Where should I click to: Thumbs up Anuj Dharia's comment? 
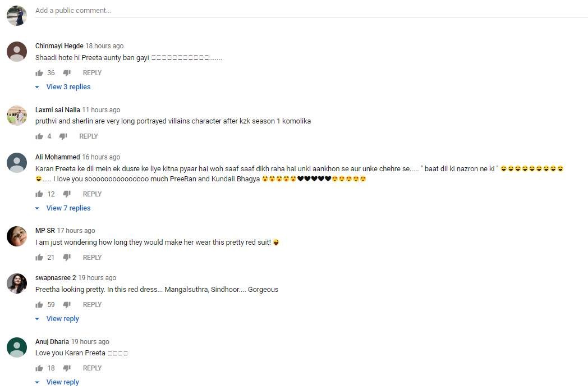click(x=39, y=368)
